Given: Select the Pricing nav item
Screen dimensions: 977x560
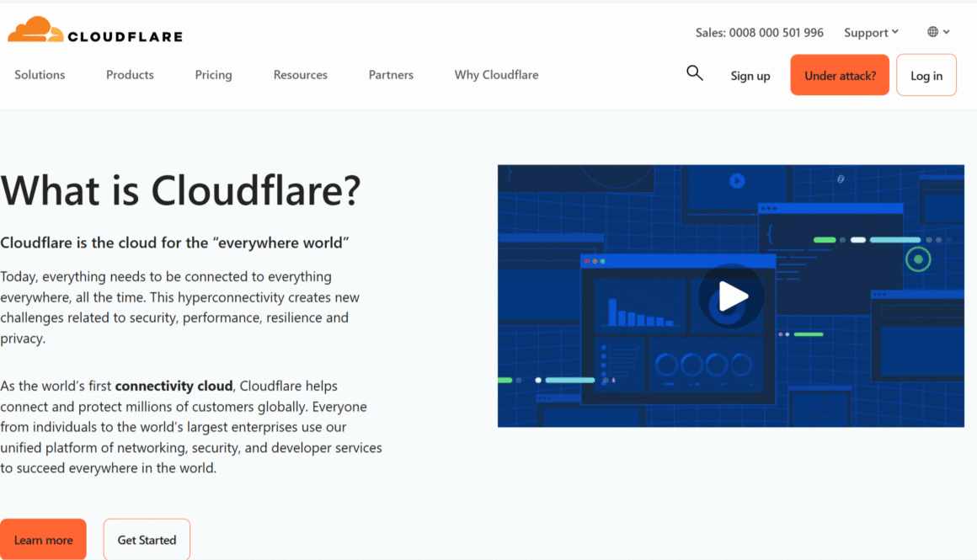Looking at the screenshot, I should [213, 74].
